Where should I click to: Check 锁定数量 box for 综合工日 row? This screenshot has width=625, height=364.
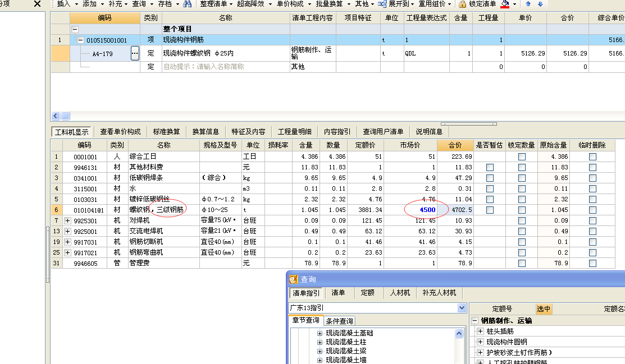(x=522, y=157)
